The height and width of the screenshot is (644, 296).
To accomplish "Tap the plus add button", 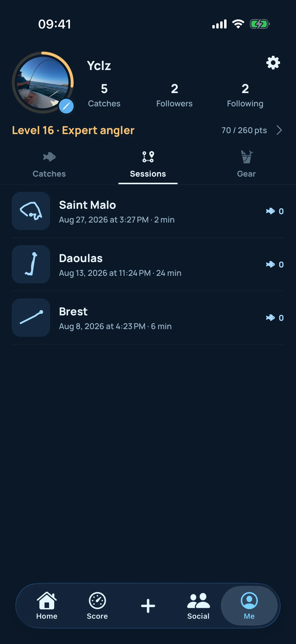I will [148, 606].
